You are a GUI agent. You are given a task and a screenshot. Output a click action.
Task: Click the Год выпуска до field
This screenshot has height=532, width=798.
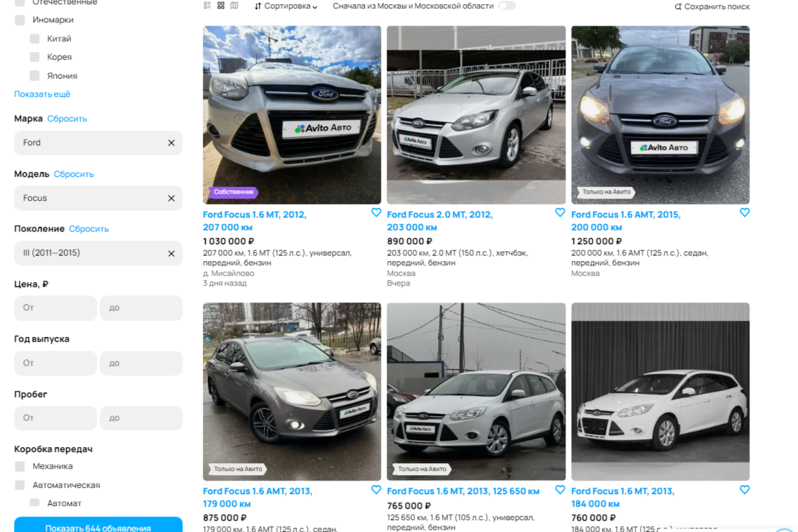(x=142, y=363)
